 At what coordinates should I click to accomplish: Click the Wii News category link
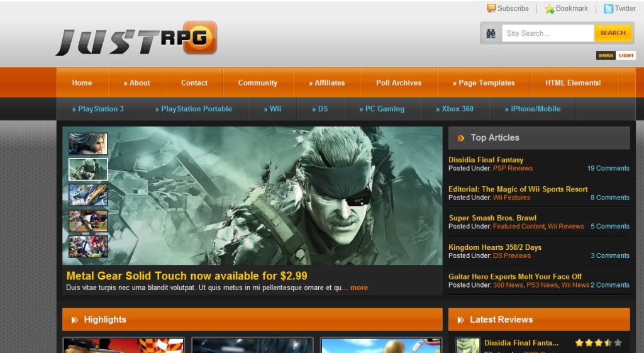point(575,285)
